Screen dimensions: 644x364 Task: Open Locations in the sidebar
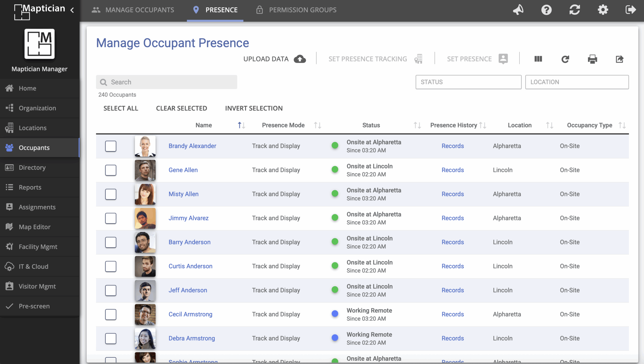(x=40, y=128)
